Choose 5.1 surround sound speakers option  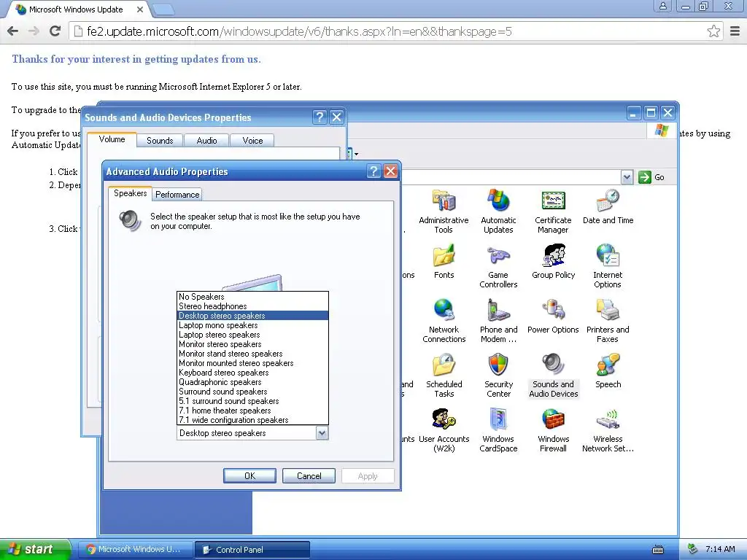pos(252,402)
